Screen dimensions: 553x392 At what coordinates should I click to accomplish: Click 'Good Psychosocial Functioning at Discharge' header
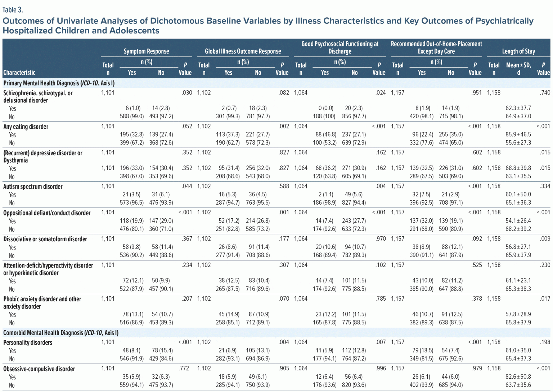pos(340,47)
